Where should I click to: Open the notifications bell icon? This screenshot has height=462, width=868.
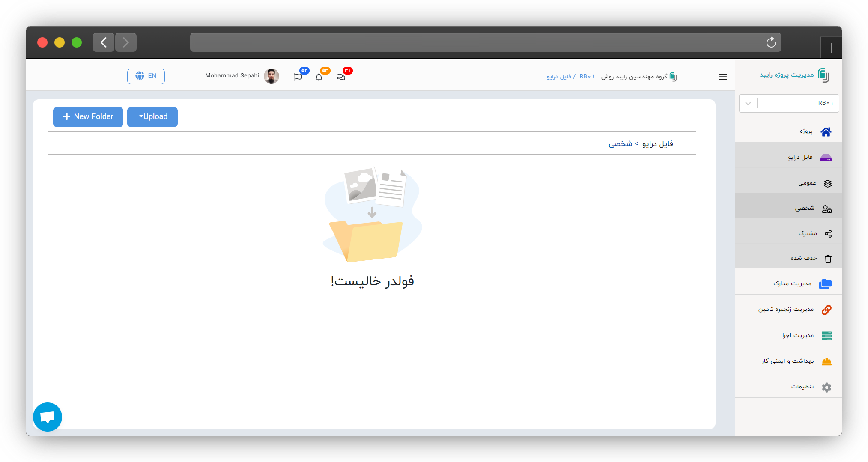click(319, 77)
